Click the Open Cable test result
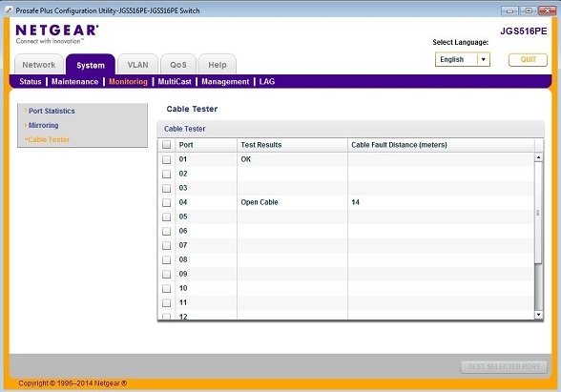561x392 pixels. (x=260, y=202)
